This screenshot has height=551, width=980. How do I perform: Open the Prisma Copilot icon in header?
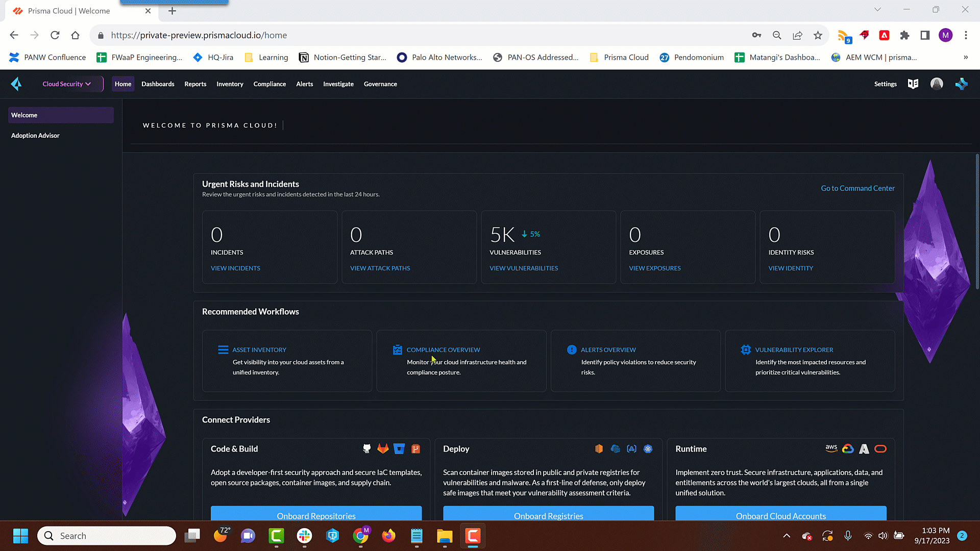[962, 84]
